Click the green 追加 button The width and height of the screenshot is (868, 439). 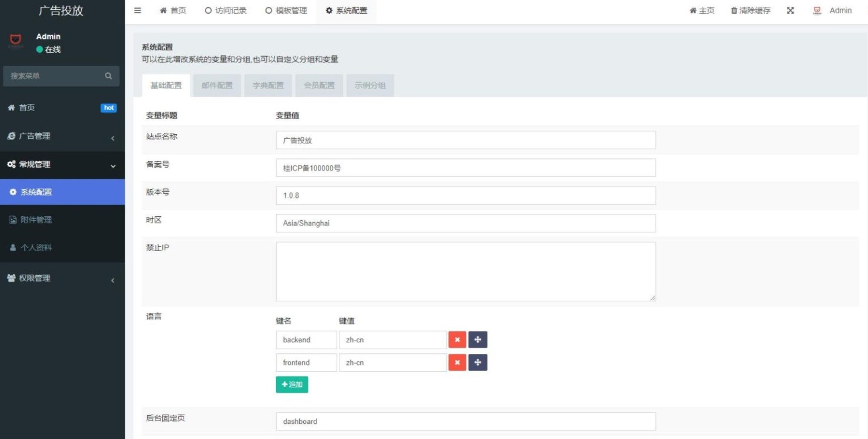pos(292,384)
